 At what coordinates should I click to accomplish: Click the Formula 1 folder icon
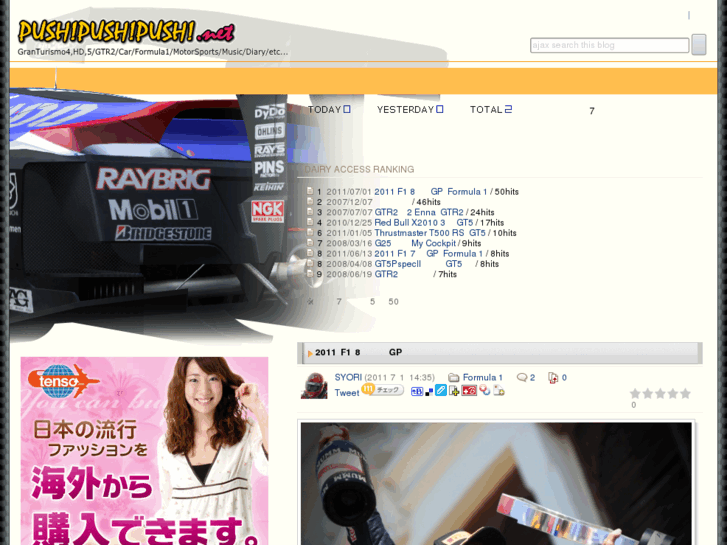coord(453,378)
